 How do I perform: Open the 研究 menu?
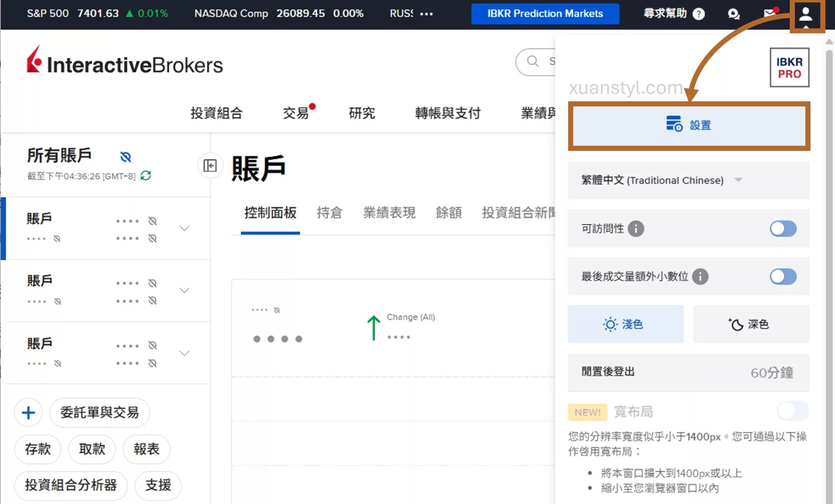(x=362, y=113)
